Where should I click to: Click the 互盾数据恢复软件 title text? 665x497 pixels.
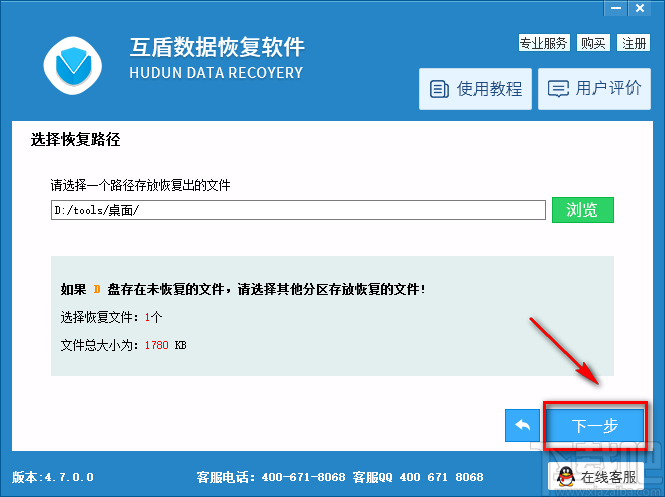pyautogui.click(x=217, y=47)
